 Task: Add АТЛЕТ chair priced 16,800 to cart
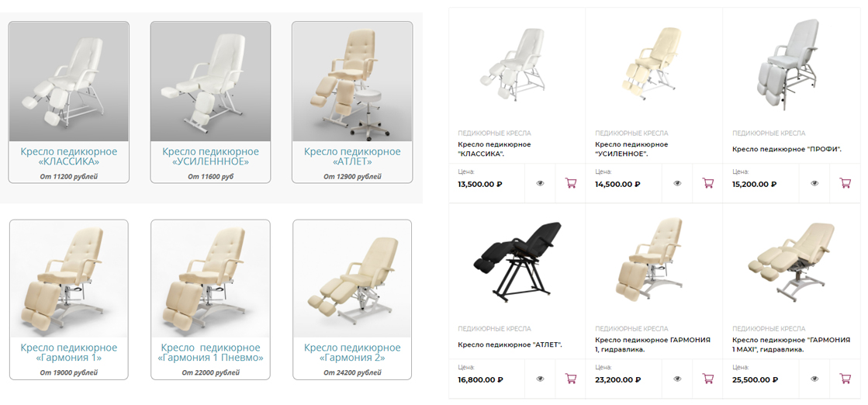[x=571, y=379]
